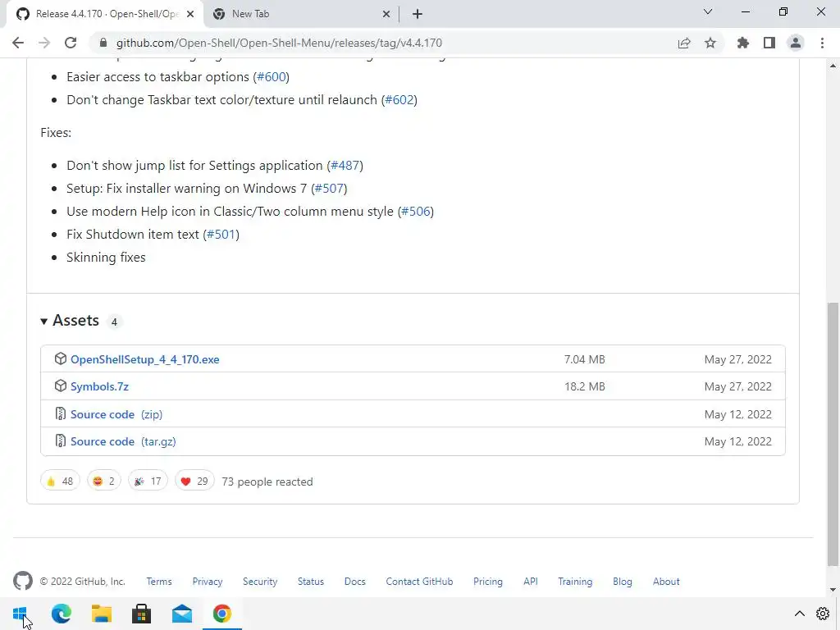Open the Chrome three-dot menu
The width and height of the screenshot is (840, 630).
[822, 43]
